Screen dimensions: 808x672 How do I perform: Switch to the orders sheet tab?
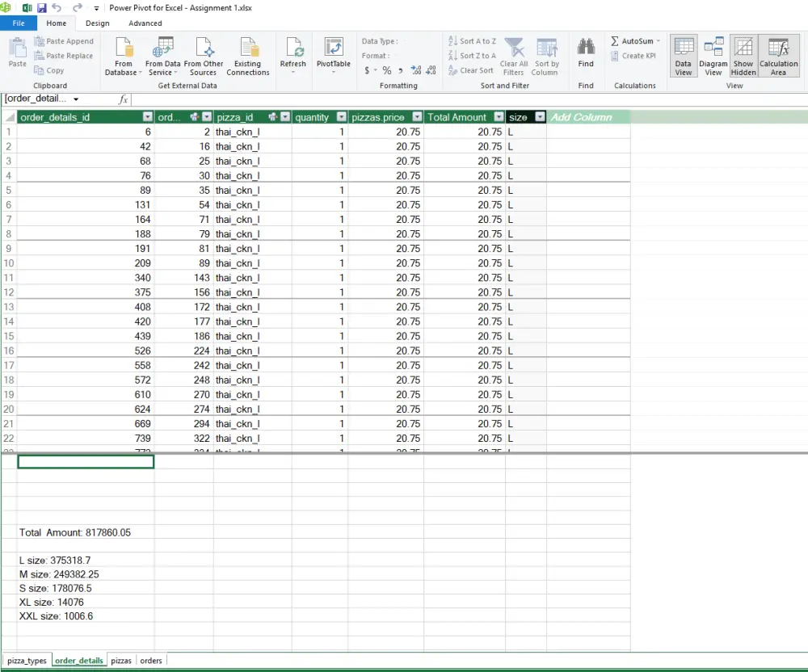coord(151,660)
